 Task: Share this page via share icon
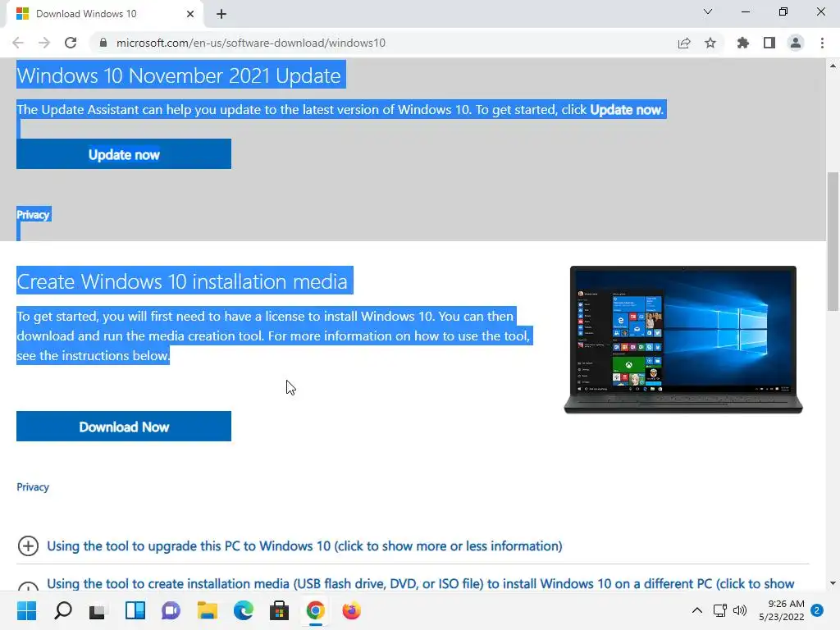(x=684, y=43)
